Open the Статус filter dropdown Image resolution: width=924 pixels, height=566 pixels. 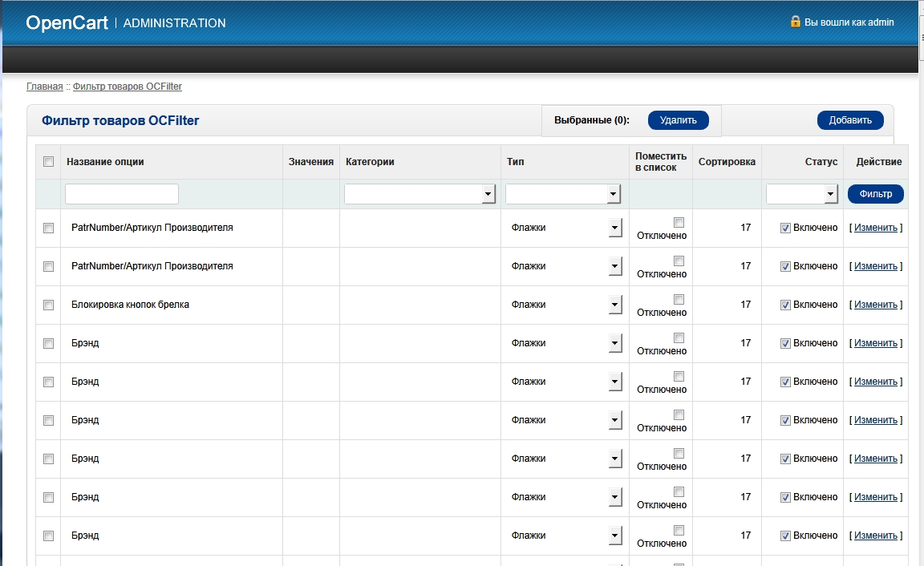(802, 194)
